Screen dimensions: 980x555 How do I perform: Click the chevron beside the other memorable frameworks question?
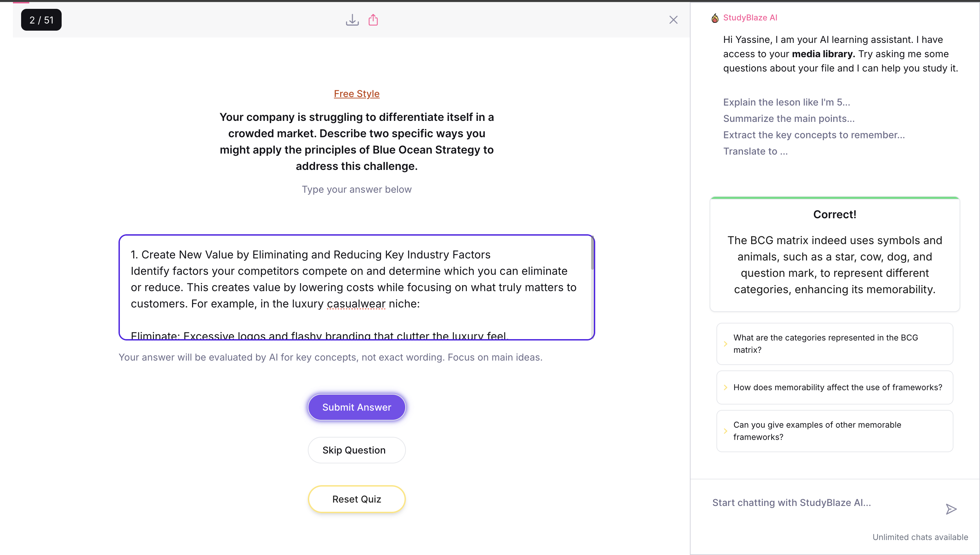[x=725, y=431]
